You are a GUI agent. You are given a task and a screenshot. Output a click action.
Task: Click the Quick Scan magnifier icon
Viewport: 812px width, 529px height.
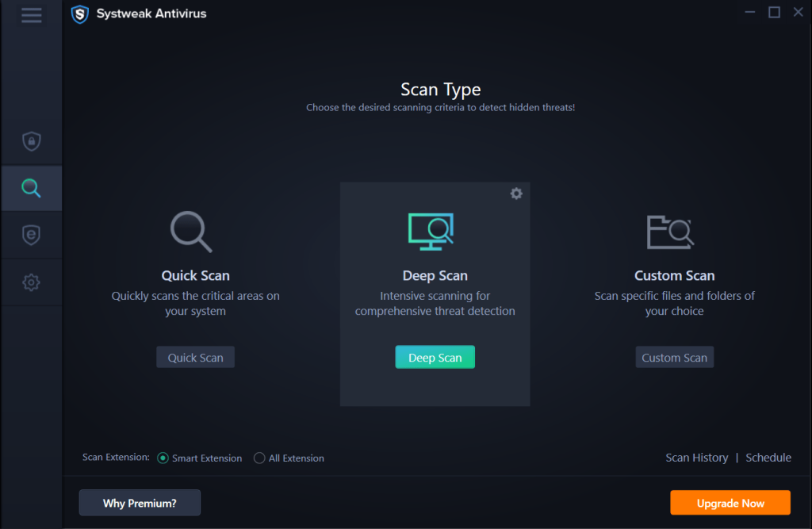click(x=191, y=232)
